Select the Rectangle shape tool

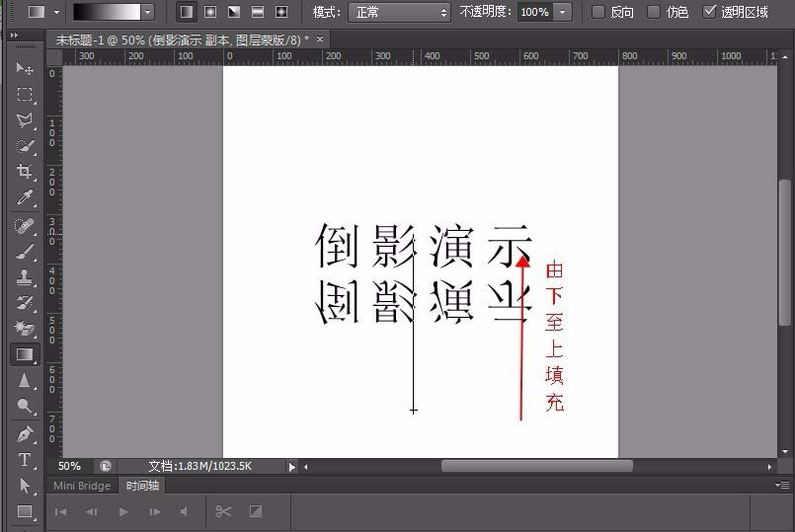pyautogui.click(x=25, y=511)
